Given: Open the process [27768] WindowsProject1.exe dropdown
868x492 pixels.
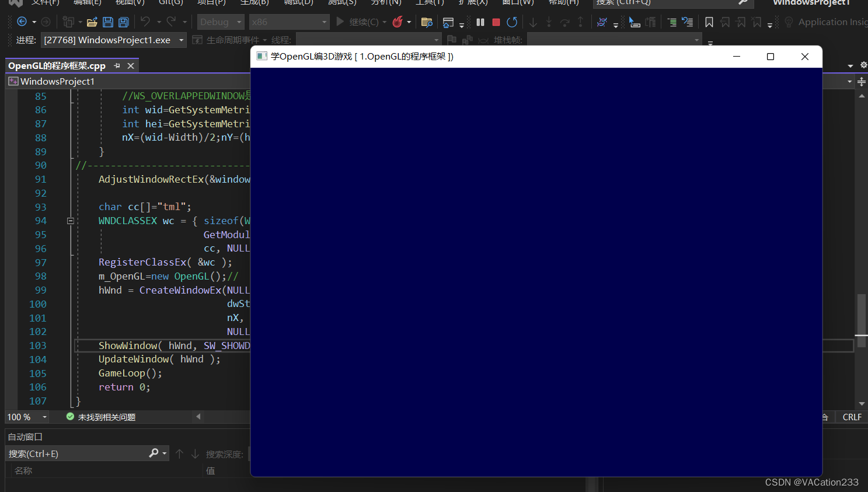Looking at the screenshot, I should [113, 40].
